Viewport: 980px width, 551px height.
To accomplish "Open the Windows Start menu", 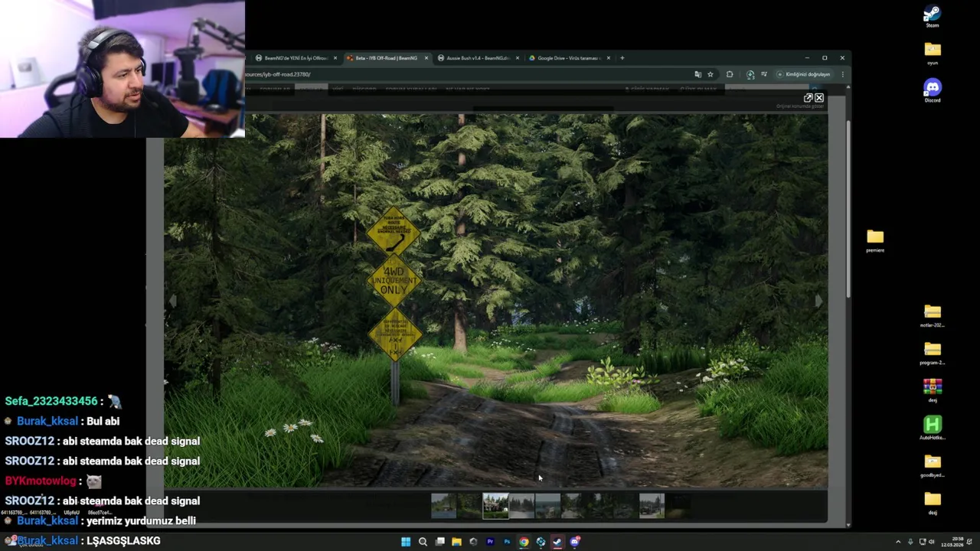I will click(x=406, y=542).
